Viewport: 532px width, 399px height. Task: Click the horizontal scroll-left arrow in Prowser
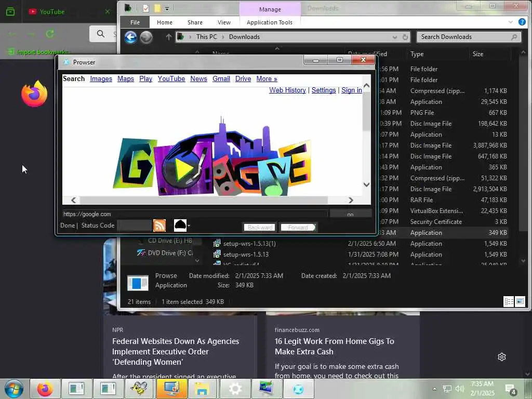[73, 200]
